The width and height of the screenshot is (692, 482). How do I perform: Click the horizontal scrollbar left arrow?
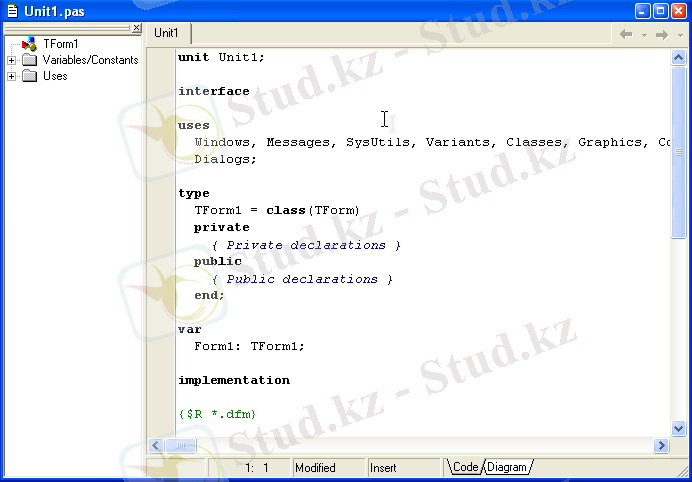pos(156,445)
